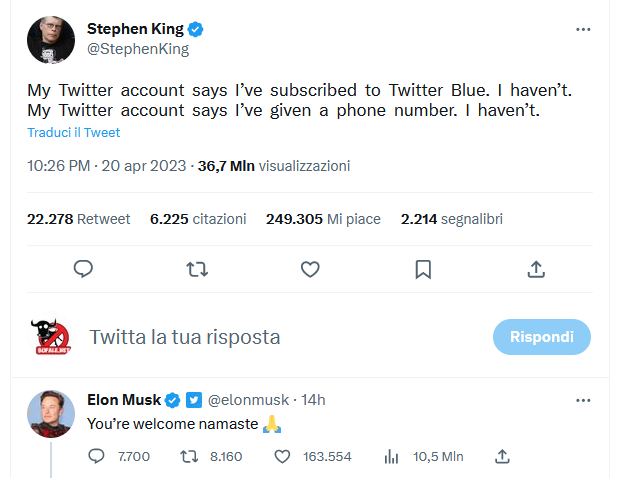This screenshot has width=631, height=478.
Task: Share Stephen King's tweet
Action: 536,269
